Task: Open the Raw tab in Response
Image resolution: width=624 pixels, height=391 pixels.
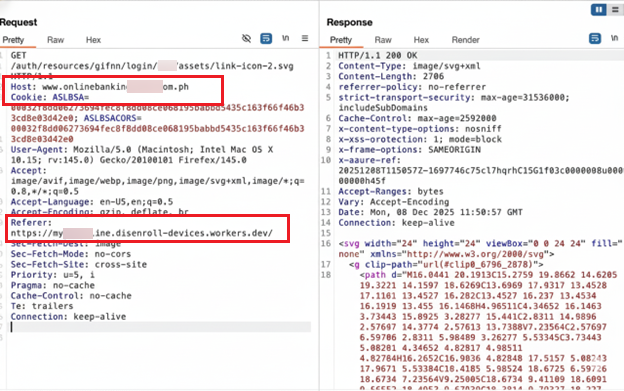Action: [x=383, y=40]
